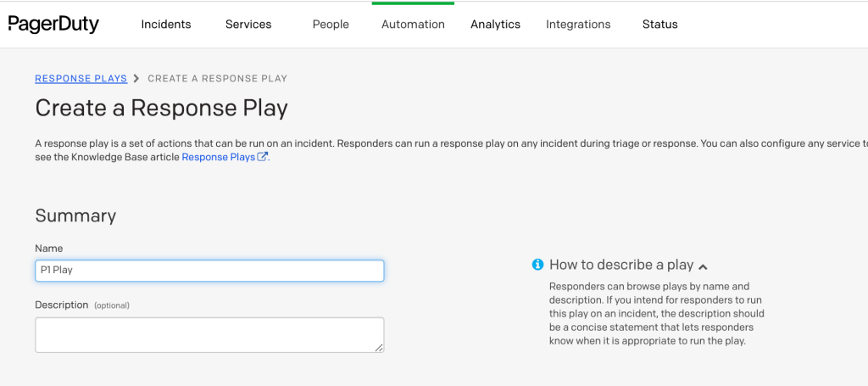Click the How to describe a play heading

(x=620, y=265)
